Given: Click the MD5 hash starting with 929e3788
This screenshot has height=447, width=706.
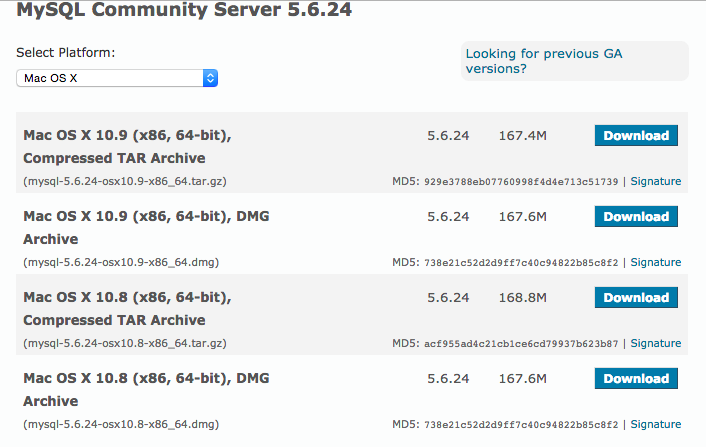Looking at the screenshot, I should point(521,182).
